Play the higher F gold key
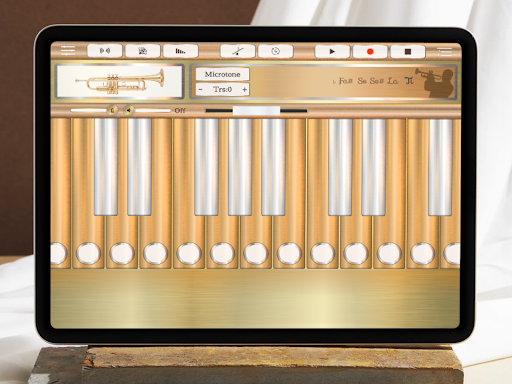The height and width of the screenshot is (384, 512). click(423, 240)
